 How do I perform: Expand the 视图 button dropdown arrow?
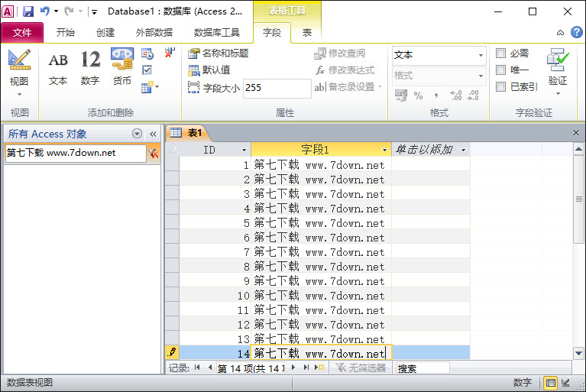coord(19,94)
